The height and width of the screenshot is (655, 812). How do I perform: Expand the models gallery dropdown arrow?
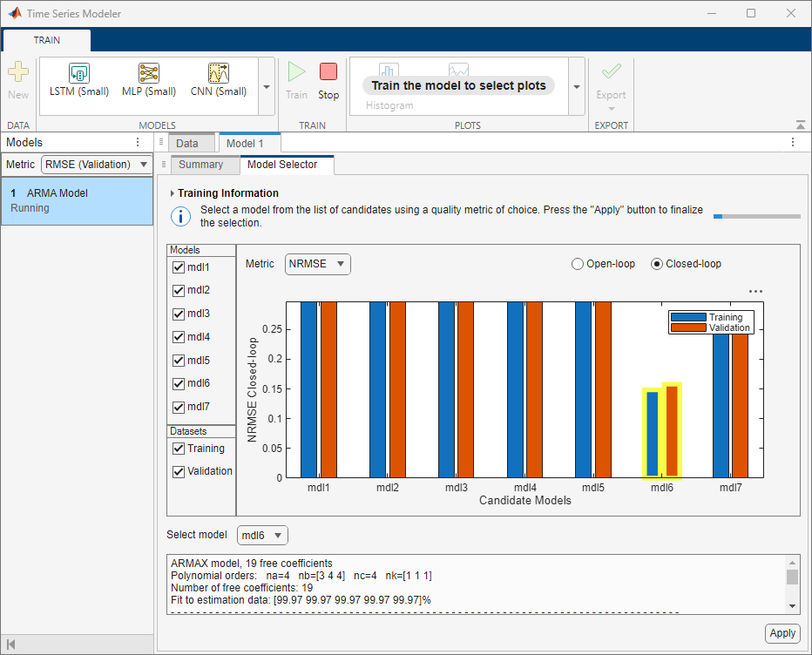coord(267,87)
